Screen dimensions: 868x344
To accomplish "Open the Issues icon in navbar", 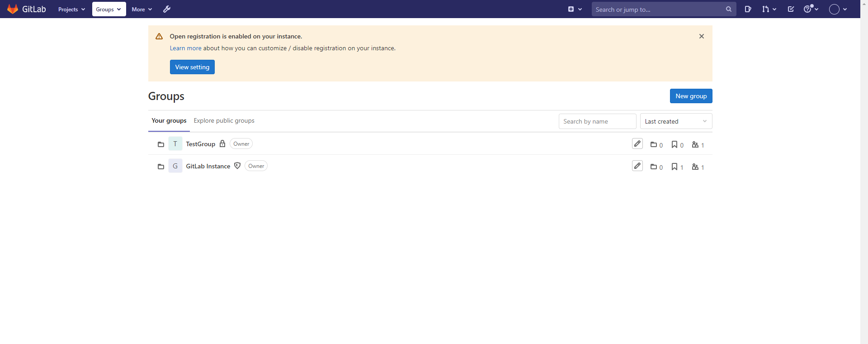I will click(x=748, y=9).
